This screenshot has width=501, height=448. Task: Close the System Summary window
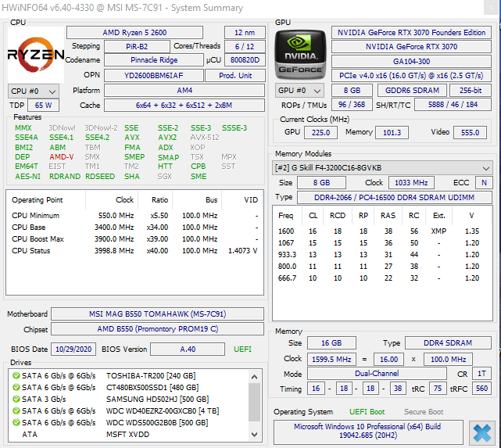(x=491, y=8)
